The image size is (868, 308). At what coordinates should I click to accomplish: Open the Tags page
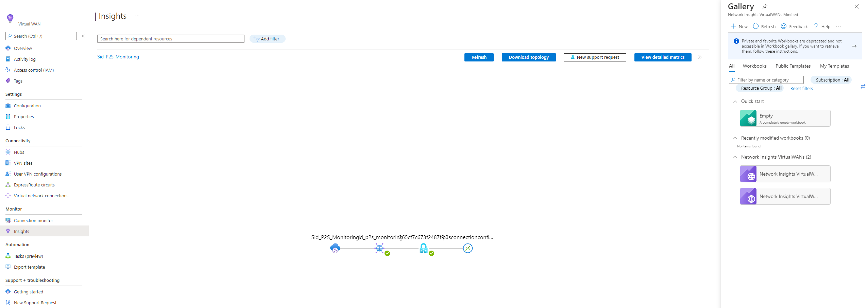pyautogui.click(x=18, y=81)
